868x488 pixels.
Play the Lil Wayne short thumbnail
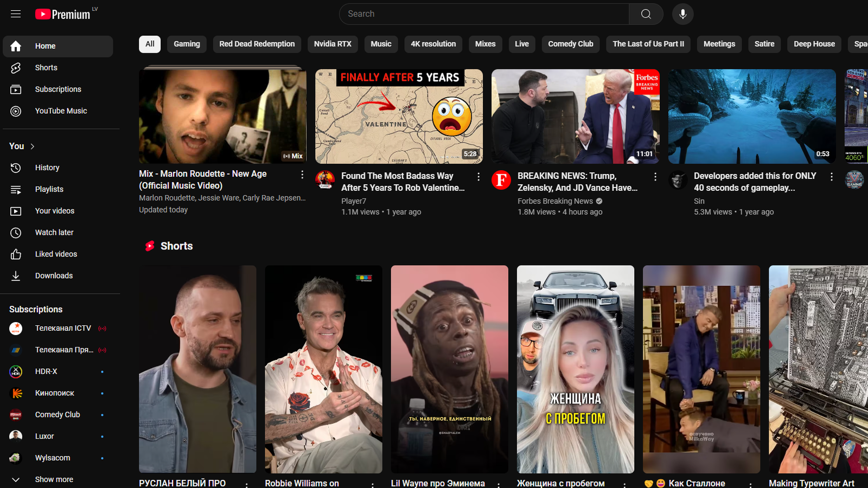pyautogui.click(x=450, y=369)
